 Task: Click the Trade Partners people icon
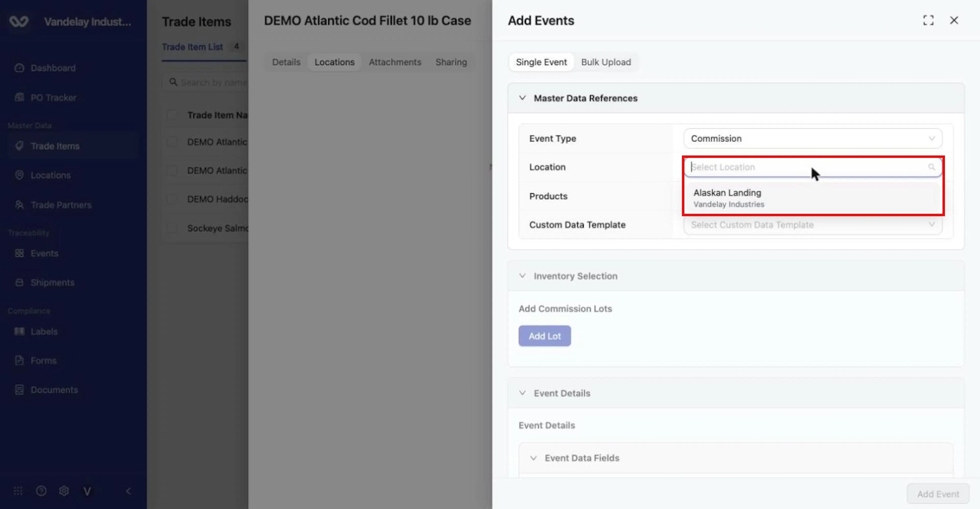click(x=19, y=205)
